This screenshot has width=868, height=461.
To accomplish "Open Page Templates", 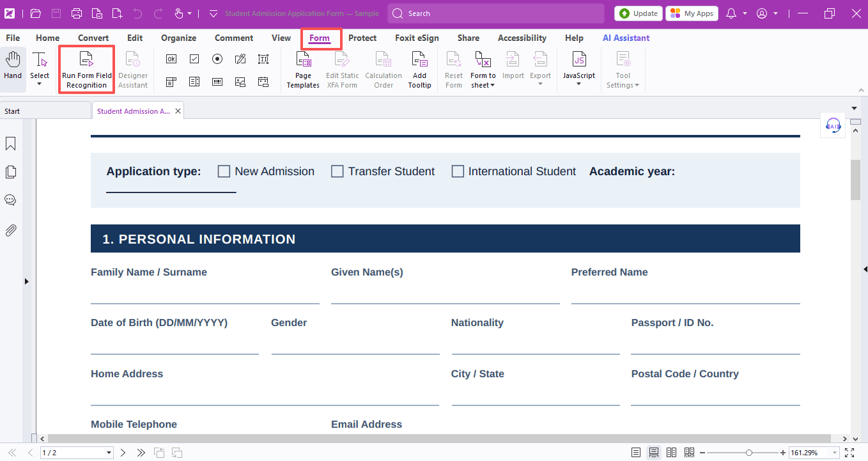I will [303, 69].
